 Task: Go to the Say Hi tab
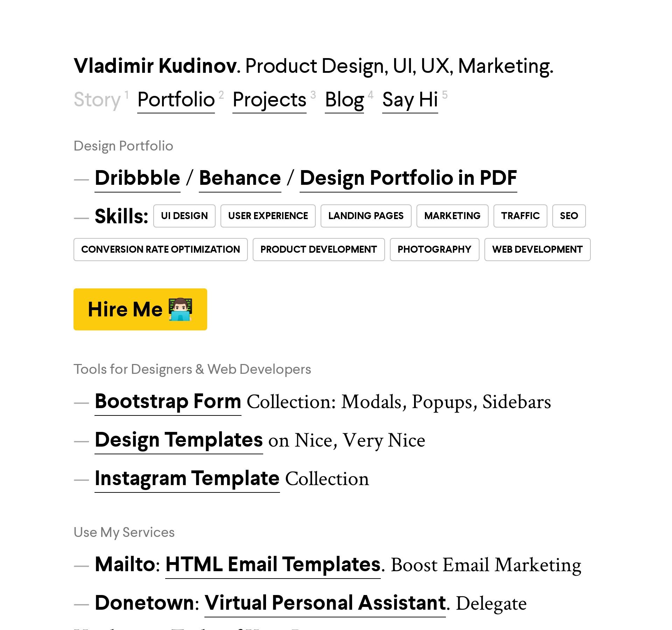(x=410, y=100)
